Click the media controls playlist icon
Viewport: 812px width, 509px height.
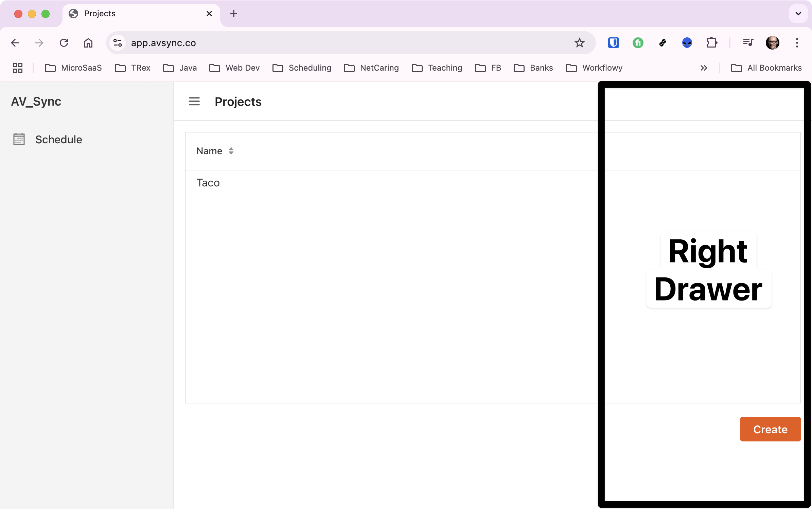click(748, 43)
